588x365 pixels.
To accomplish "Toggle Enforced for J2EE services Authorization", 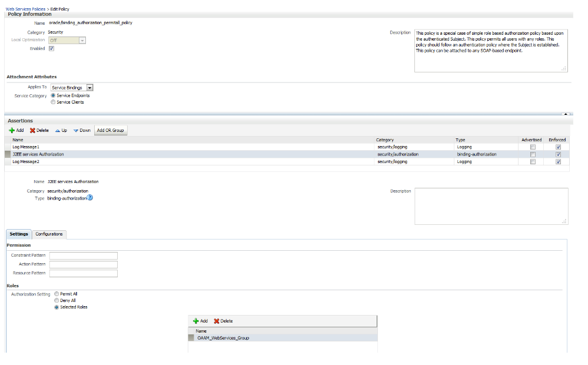I will click(558, 155).
